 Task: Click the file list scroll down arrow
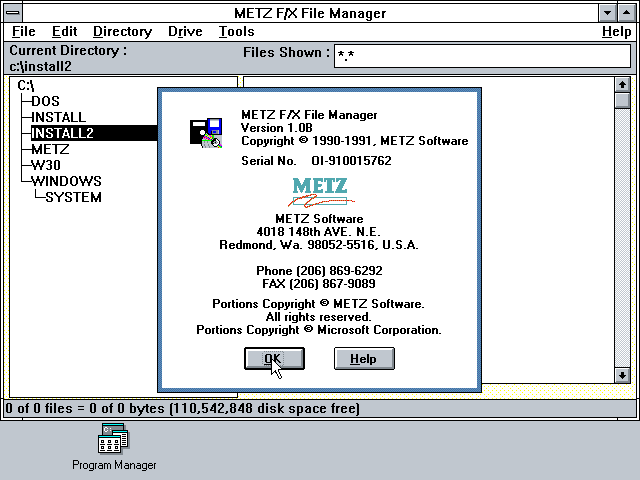tap(622, 375)
